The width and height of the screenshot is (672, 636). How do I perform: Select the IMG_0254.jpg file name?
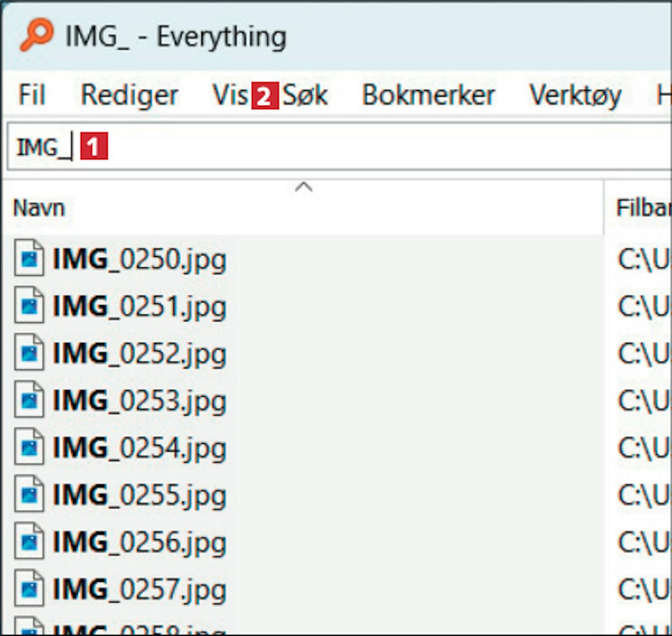point(139,448)
